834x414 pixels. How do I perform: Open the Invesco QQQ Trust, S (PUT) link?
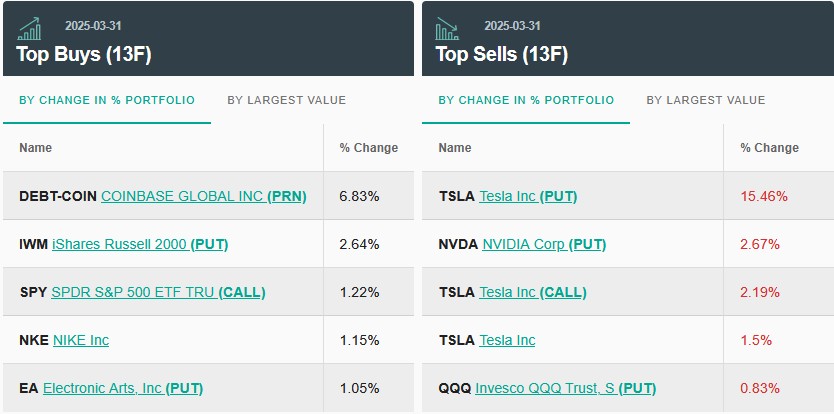pos(565,388)
